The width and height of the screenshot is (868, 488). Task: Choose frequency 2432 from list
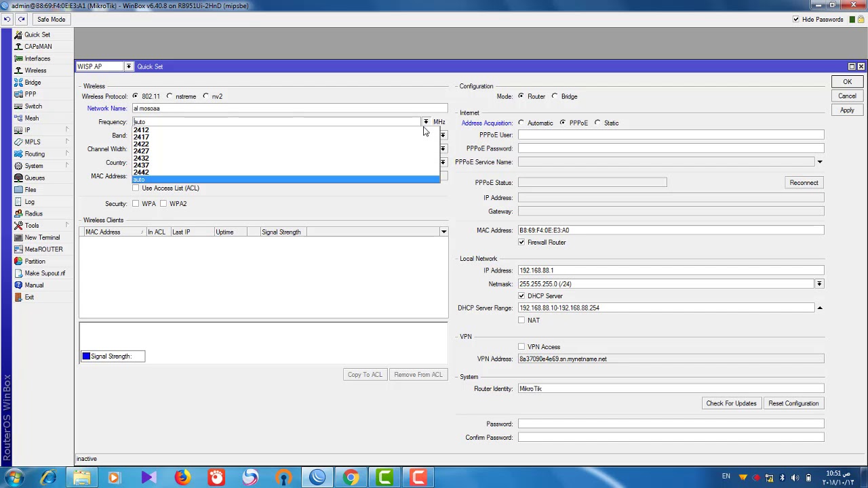(286, 158)
